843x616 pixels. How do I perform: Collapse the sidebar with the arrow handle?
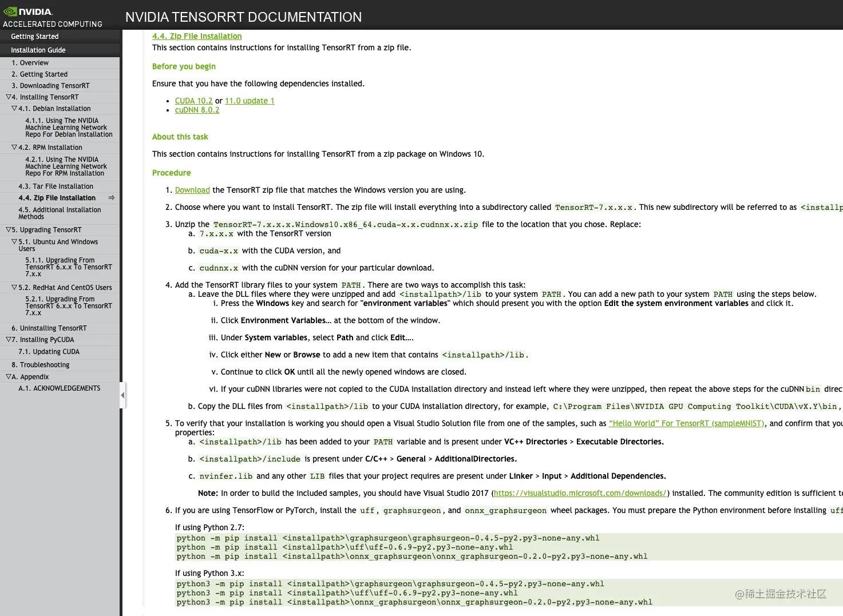click(122, 395)
